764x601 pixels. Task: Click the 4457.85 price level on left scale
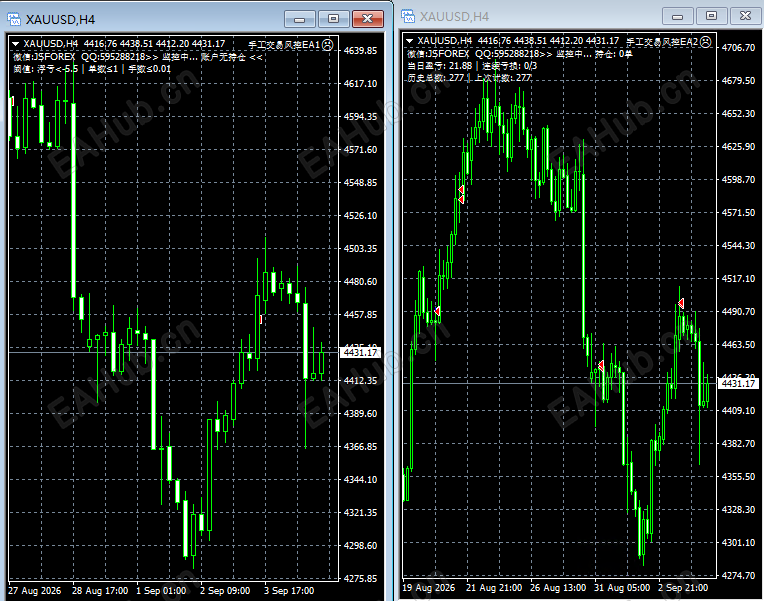pyautogui.click(x=360, y=314)
